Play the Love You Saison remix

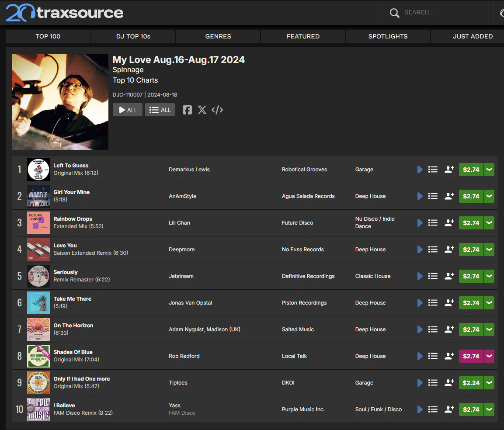(x=420, y=250)
